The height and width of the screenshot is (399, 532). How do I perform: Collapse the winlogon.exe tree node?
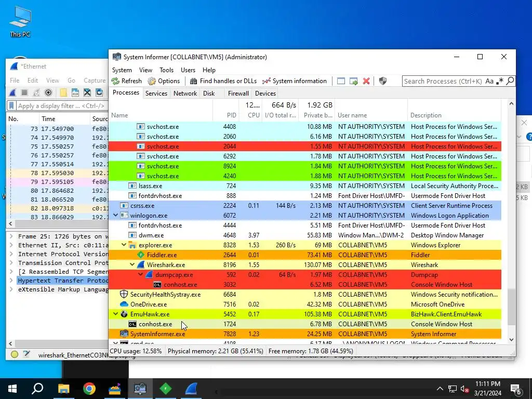[115, 215]
